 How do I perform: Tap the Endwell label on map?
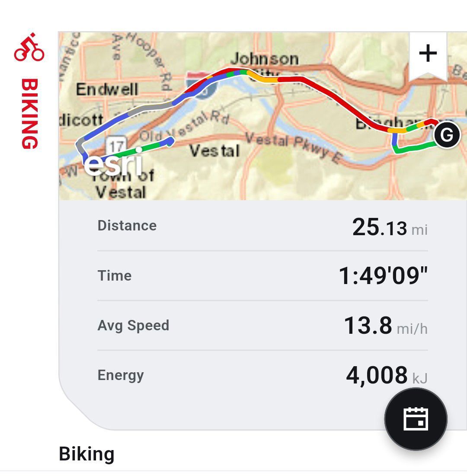[x=107, y=89]
